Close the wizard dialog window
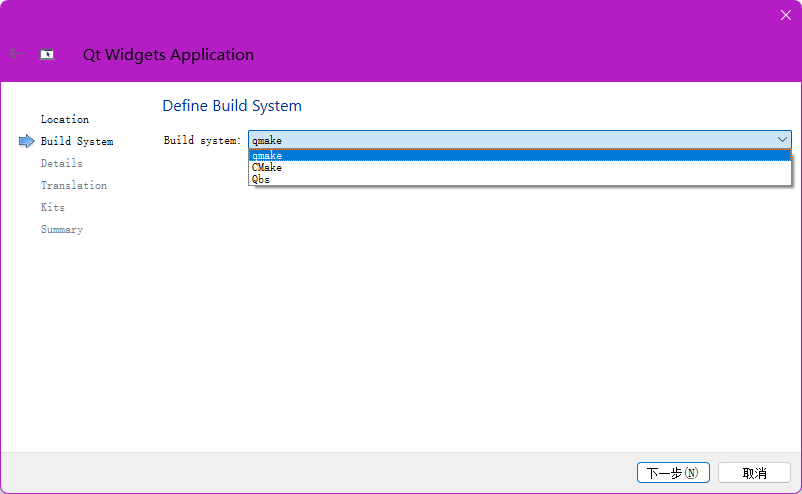Viewport: 802px width, 494px height. tap(785, 15)
